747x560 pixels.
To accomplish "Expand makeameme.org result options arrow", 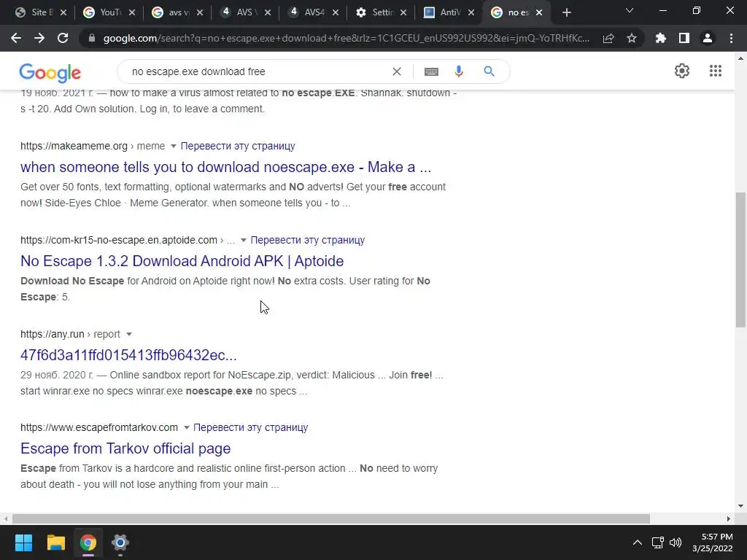I will point(174,146).
